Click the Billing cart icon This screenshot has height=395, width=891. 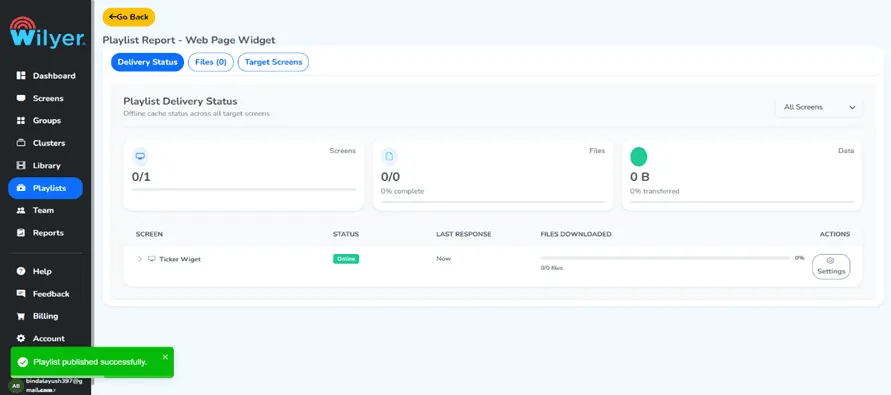coord(21,316)
